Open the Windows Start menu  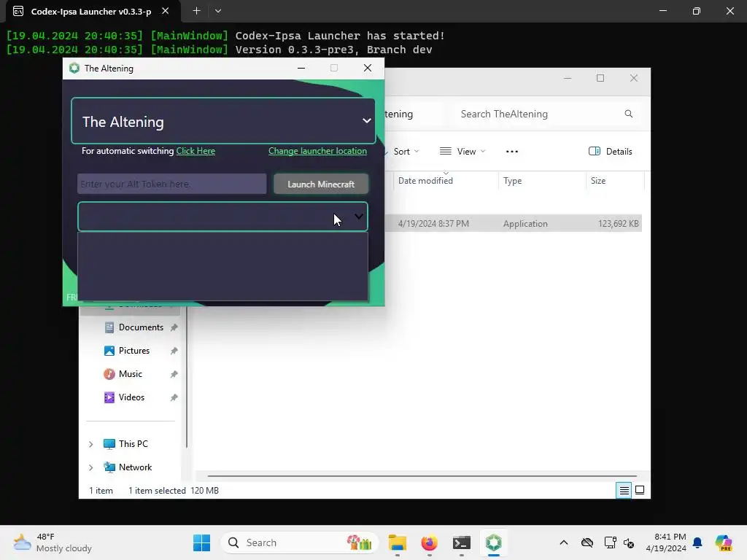[201, 542]
